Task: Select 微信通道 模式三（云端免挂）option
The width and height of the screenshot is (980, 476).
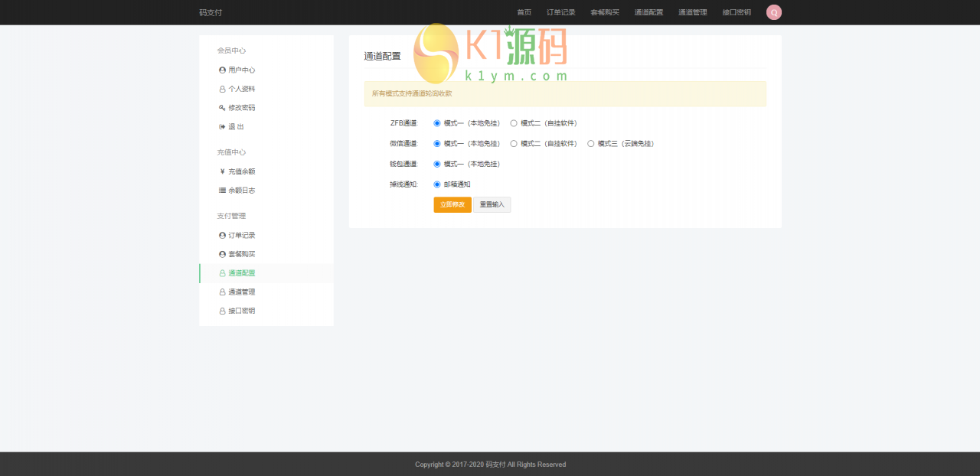Action: [590, 143]
